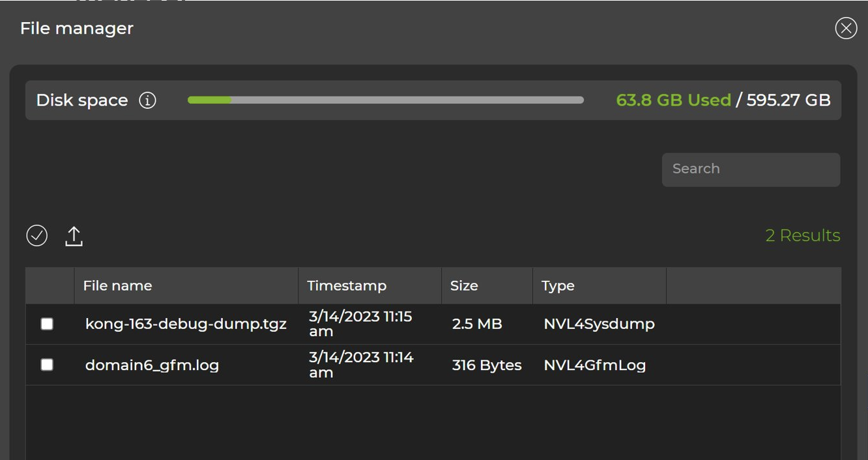This screenshot has width=868, height=460.
Task: Click the 2.5 MB size cell
Action: (477, 324)
